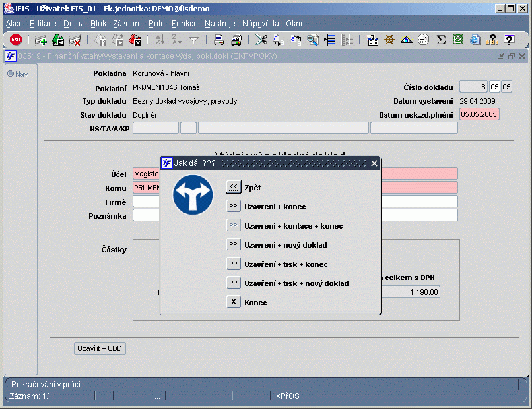This screenshot has height=409, width=532.
Task: Open the Nástroje menu
Action: [x=220, y=24]
